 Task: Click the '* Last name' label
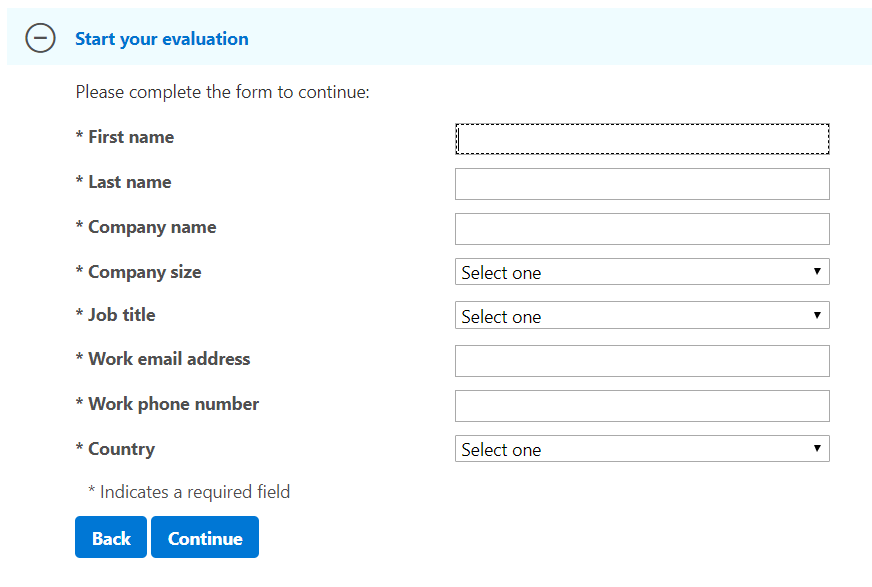(124, 182)
